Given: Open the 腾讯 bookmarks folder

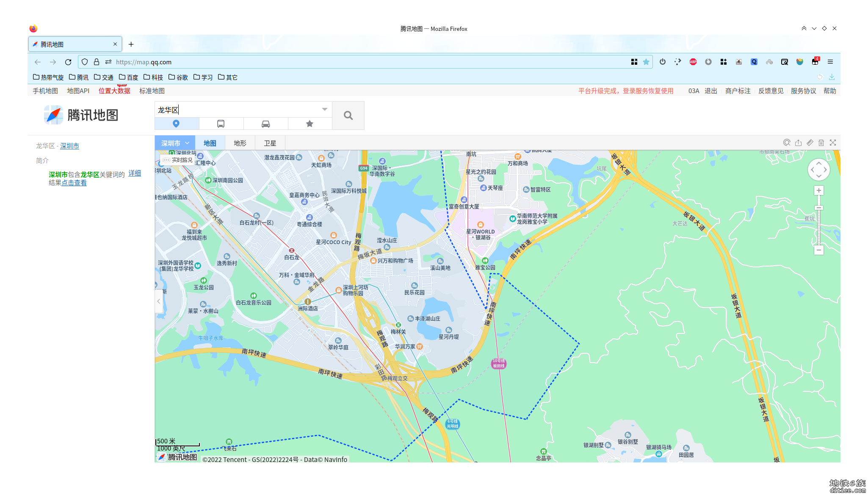Looking at the screenshot, I should [79, 77].
